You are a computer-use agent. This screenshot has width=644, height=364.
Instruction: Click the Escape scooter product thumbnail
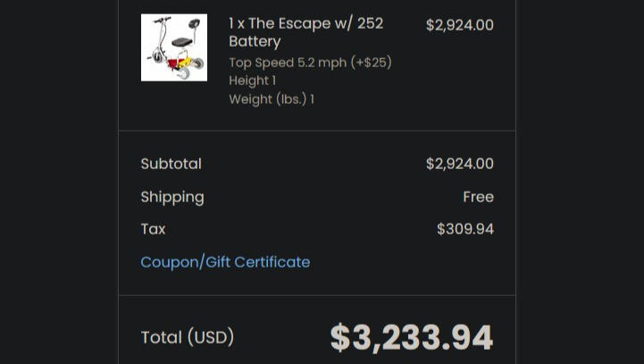pyautogui.click(x=174, y=47)
